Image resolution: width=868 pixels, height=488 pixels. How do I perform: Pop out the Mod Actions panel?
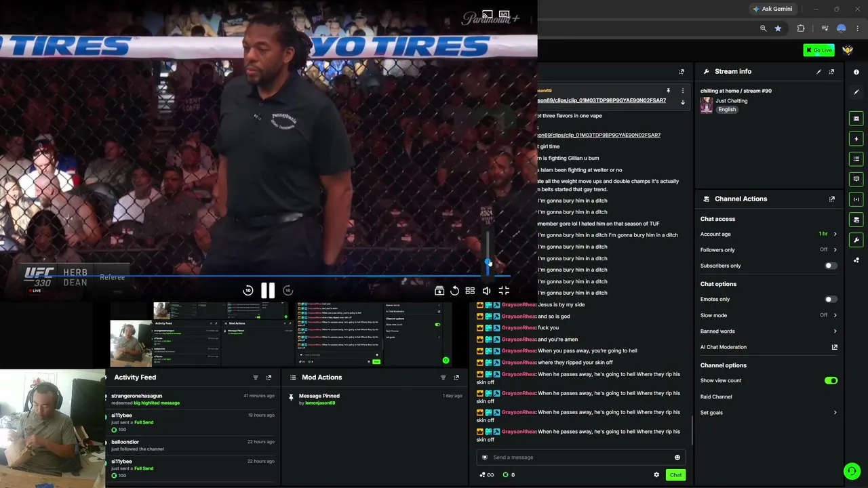[x=456, y=378]
